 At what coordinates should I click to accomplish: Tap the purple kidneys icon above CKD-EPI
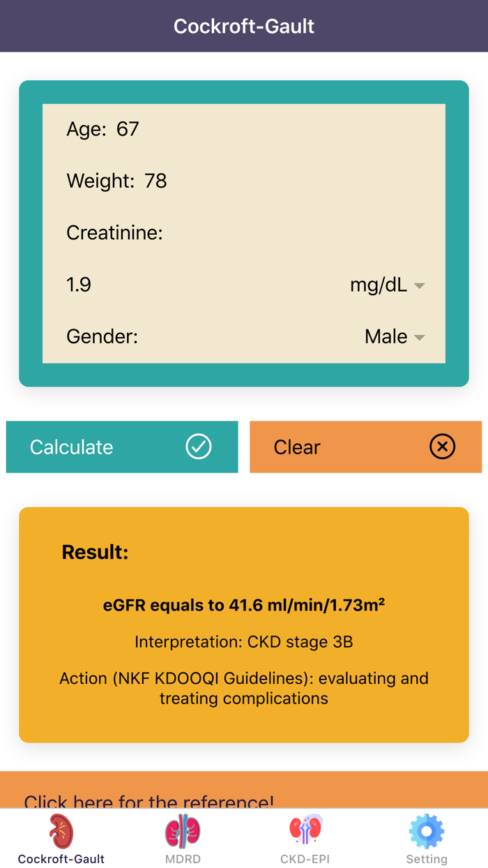305,830
